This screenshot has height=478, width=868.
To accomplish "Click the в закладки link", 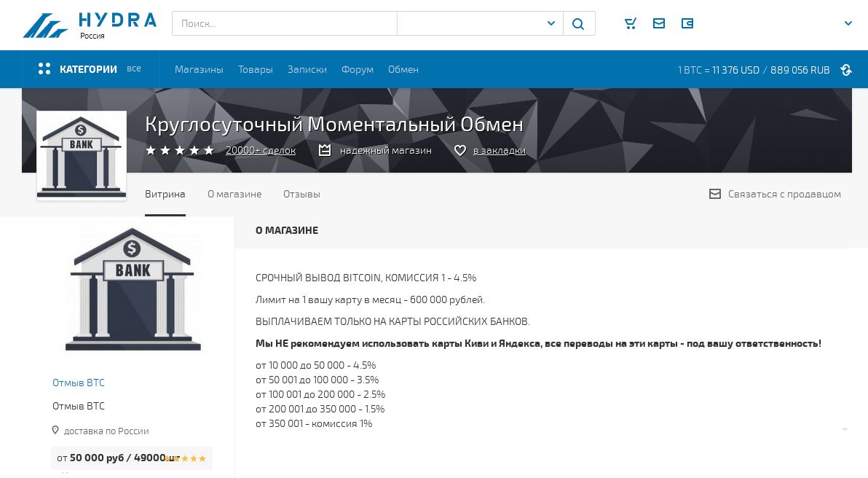I will point(500,150).
